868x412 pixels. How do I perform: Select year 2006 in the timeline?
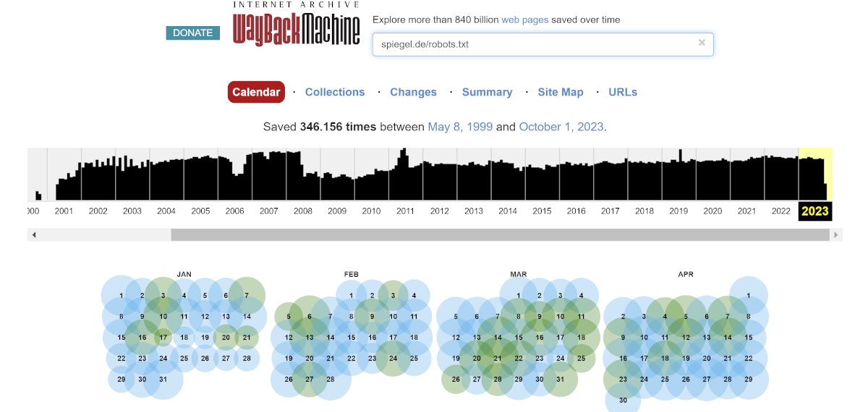(x=234, y=211)
